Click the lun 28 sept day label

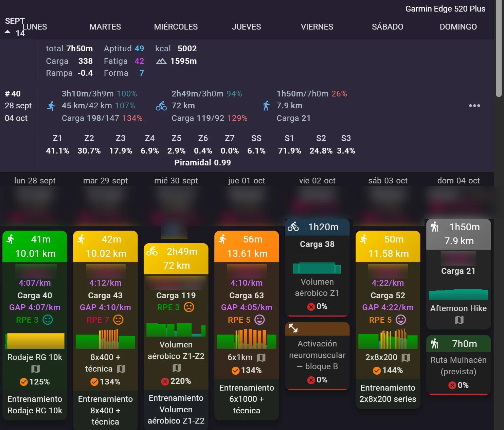pyautogui.click(x=35, y=181)
